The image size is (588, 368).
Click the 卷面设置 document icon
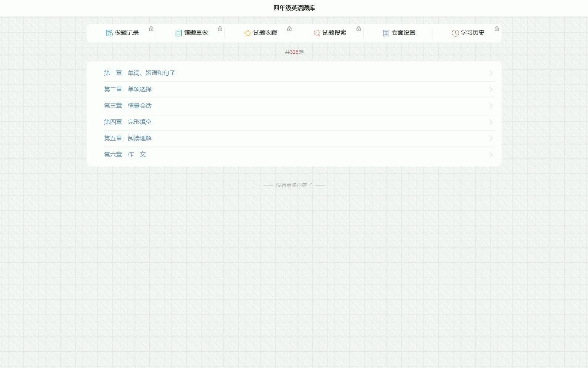386,33
